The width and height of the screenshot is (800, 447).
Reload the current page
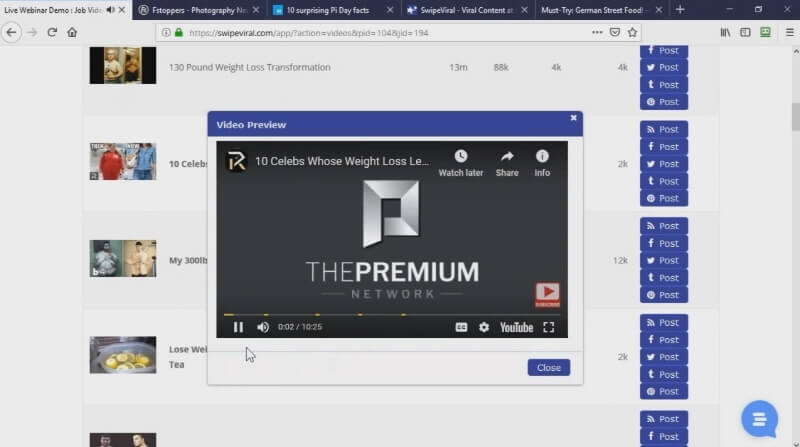[x=52, y=32]
